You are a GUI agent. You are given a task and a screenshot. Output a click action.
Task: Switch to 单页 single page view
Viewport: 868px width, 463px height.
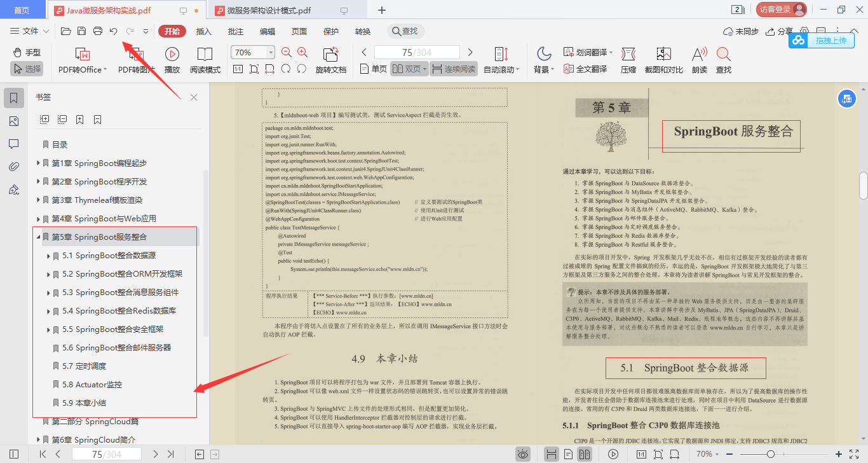click(x=373, y=69)
